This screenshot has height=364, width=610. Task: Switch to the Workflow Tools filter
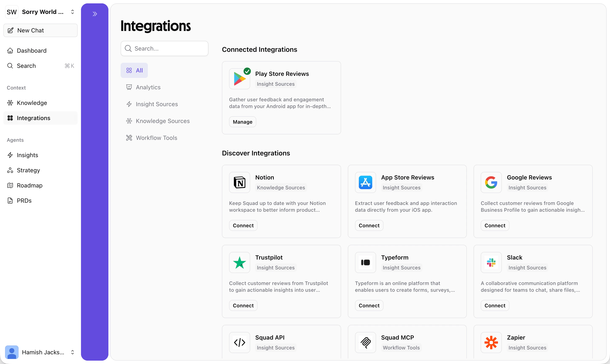point(157,138)
